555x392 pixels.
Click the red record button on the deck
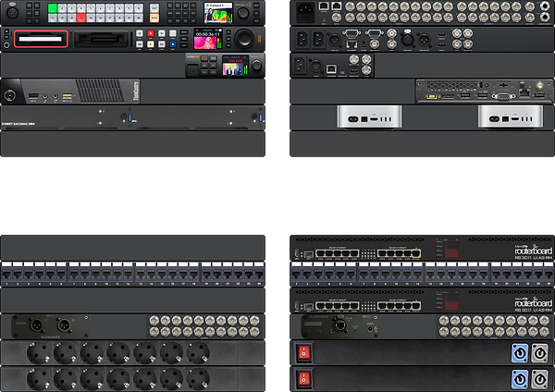[151, 33]
